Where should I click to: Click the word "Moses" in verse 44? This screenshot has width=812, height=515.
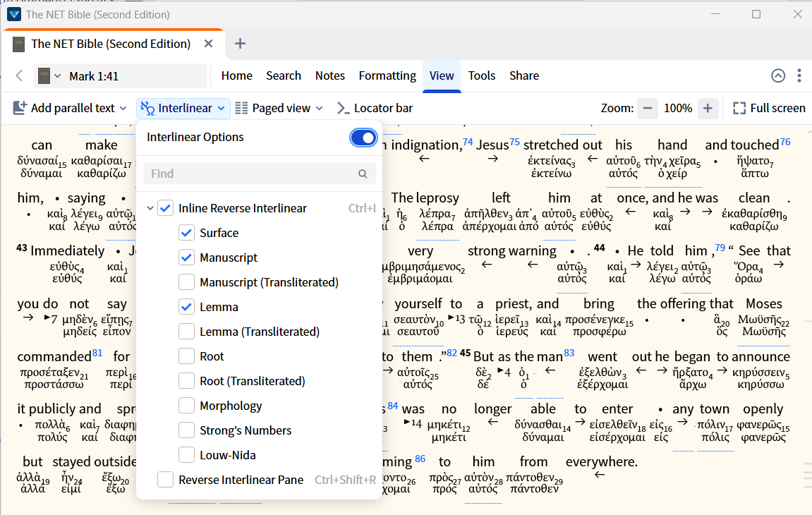[764, 303]
